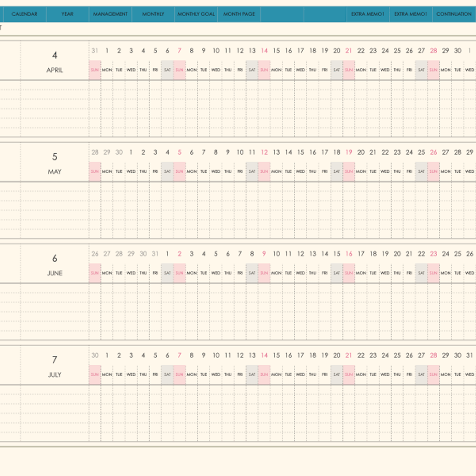Click the APRIL month label

[x=55, y=70]
